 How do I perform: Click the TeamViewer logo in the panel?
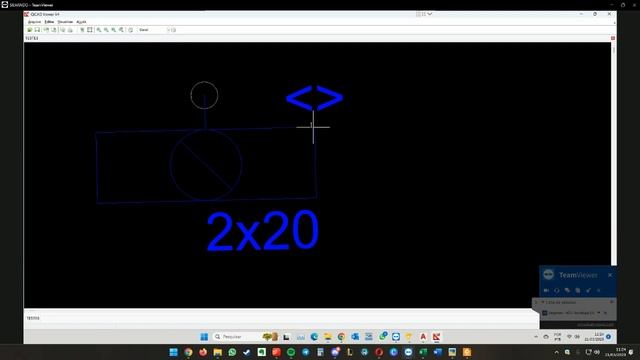point(549,275)
